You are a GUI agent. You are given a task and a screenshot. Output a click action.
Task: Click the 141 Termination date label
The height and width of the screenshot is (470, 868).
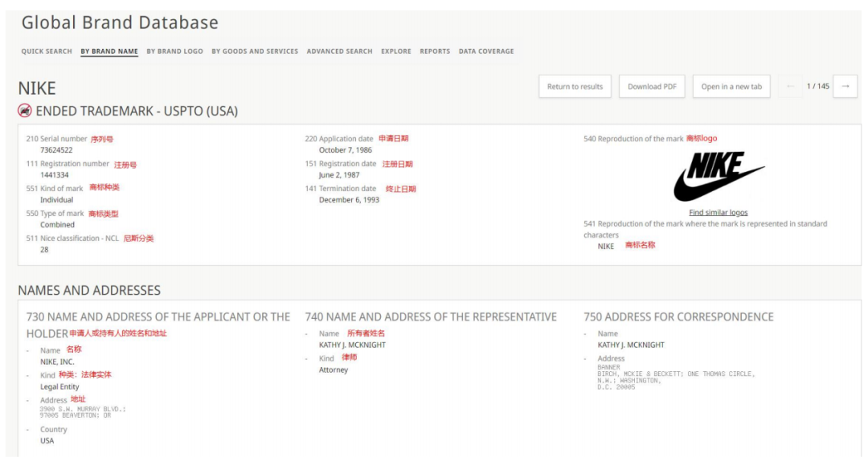(341, 189)
